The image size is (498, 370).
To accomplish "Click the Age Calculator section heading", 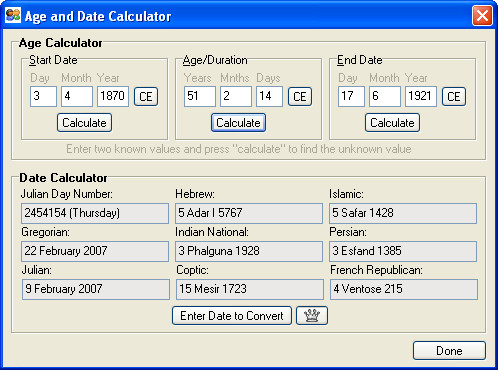I will 60,43.
